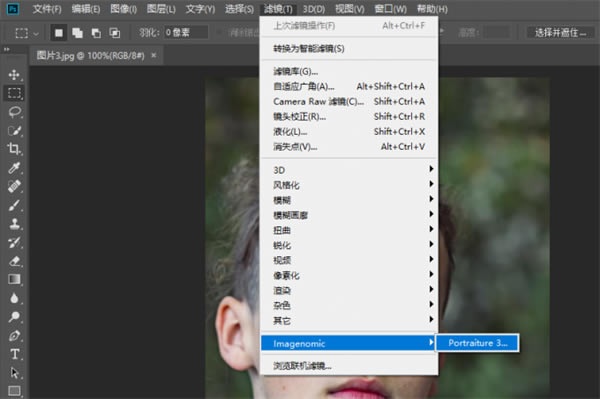The width and height of the screenshot is (600, 399).
Task: Toggle New selection mode button
Action: click(59, 33)
